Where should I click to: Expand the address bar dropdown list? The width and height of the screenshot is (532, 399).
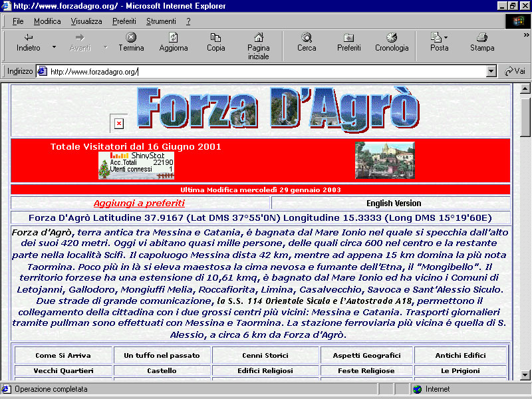click(x=491, y=71)
